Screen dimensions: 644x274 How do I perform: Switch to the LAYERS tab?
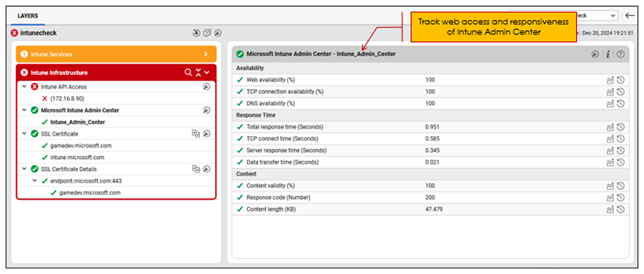(x=28, y=16)
